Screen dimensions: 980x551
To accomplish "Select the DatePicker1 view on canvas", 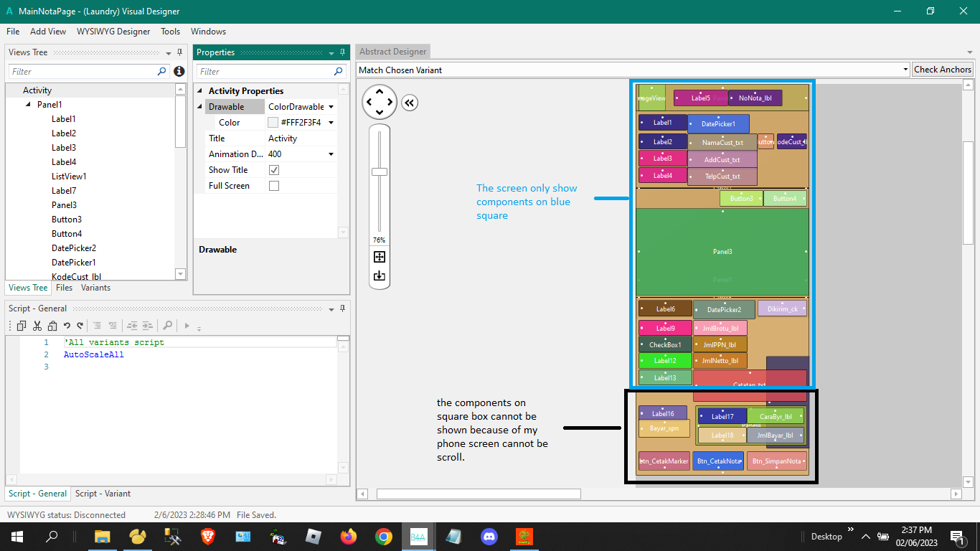I will [x=718, y=124].
